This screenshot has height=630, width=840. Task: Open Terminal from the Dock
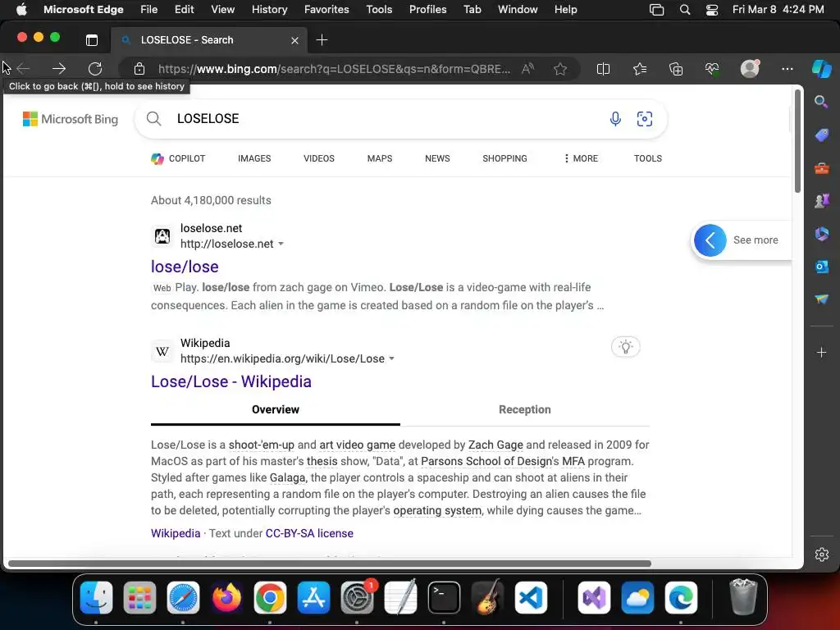(x=444, y=598)
